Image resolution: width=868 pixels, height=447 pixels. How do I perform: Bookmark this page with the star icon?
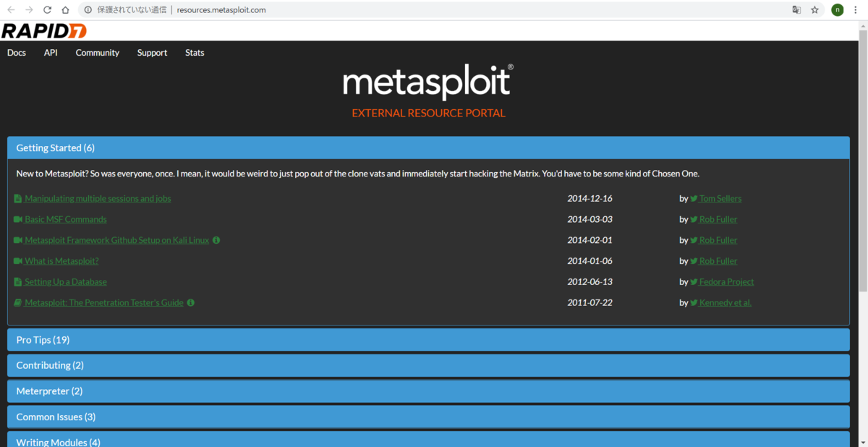tap(814, 10)
